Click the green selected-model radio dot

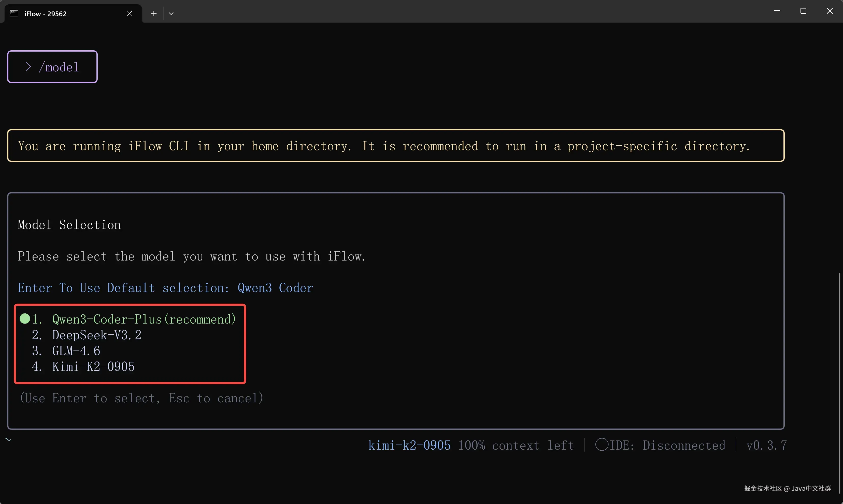click(25, 318)
